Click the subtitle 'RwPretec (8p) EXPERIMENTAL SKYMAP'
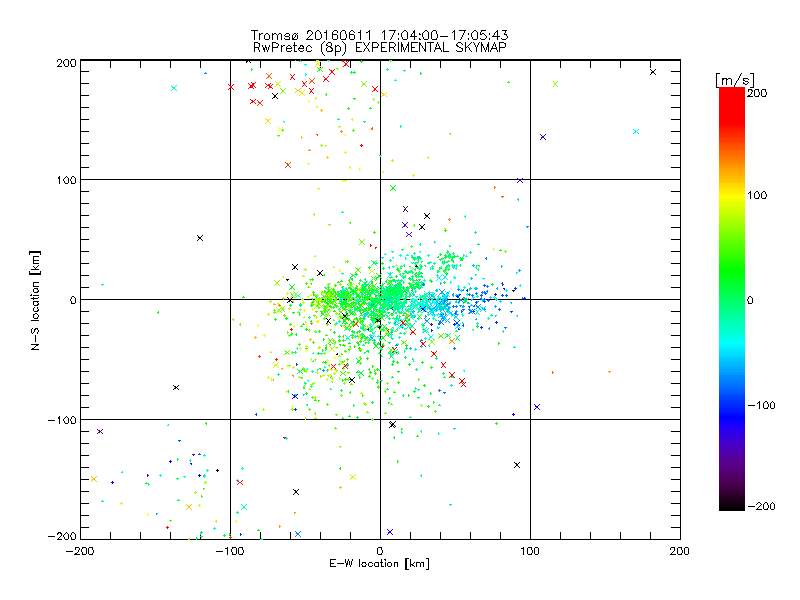 point(379,48)
